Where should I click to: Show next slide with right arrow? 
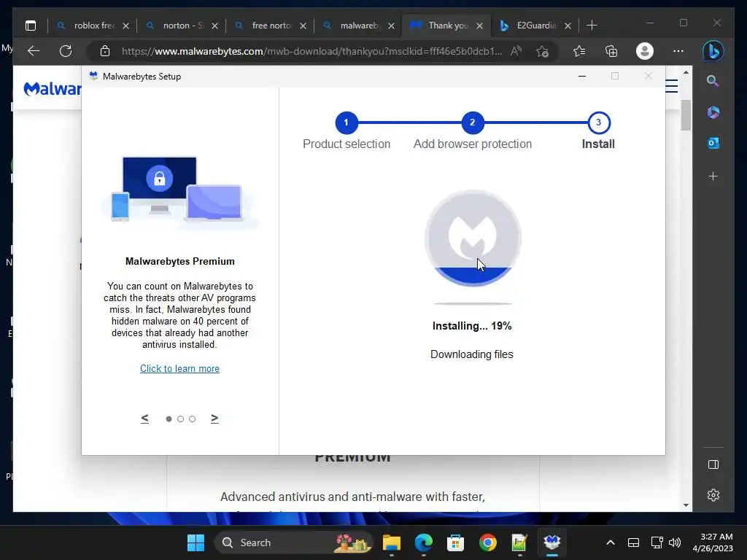click(x=214, y=419)
